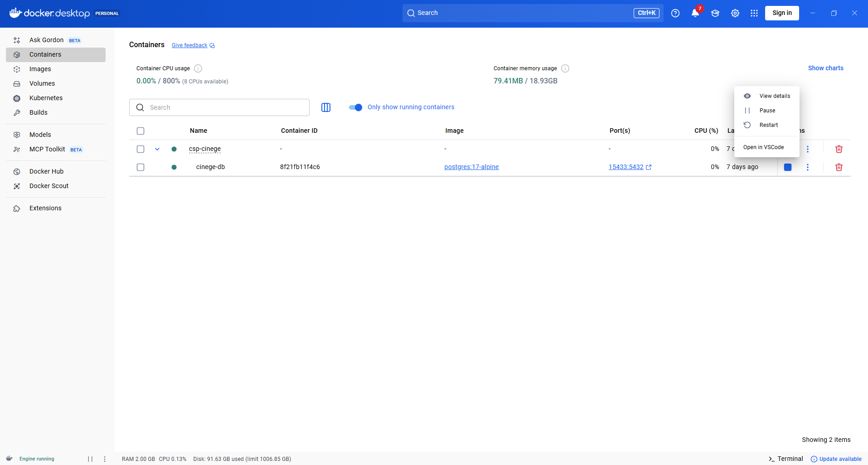The width and height of the screenshot is (868, 465).
Task: Choose Pause from the context menu
Action: [767, 111]
